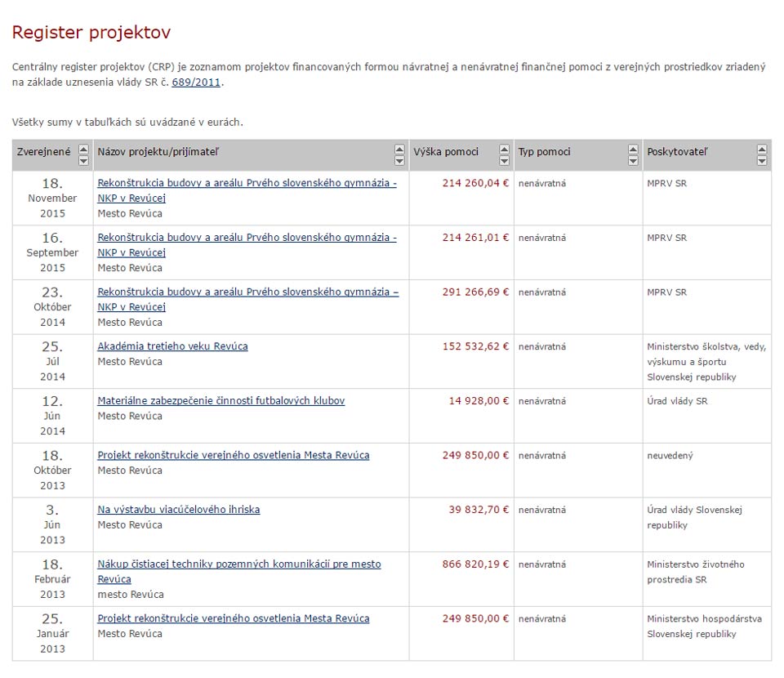This screenshot has height=678, width=784.
Task: Sort Názov projektu column descending arrow
Action: [399, 161]
